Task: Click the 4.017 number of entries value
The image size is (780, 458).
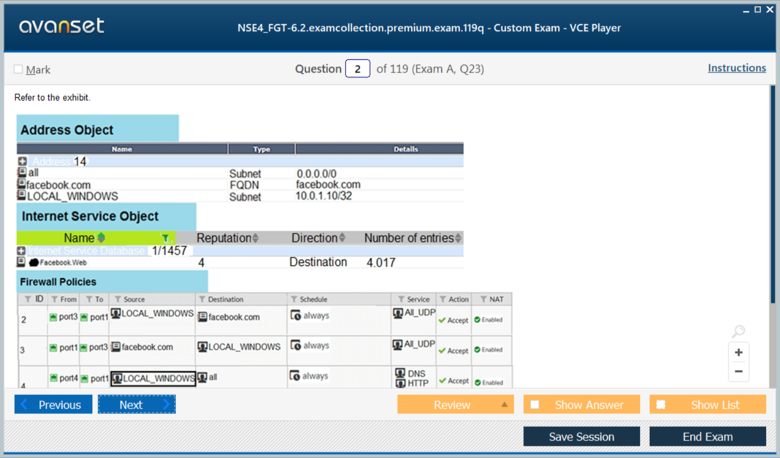Action: pos(381,263)
